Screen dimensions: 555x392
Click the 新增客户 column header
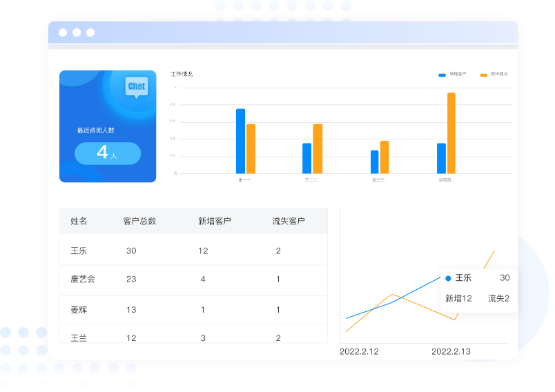214,222
